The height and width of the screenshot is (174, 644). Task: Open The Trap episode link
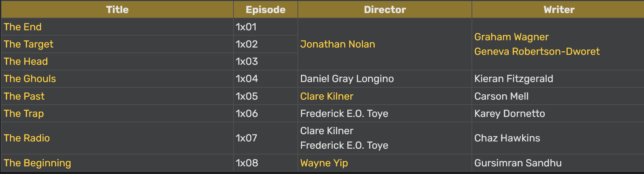(24, 113)
